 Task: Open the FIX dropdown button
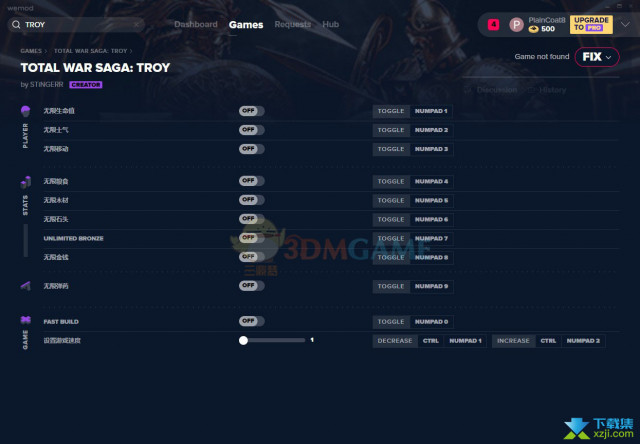tap(597, 57)
